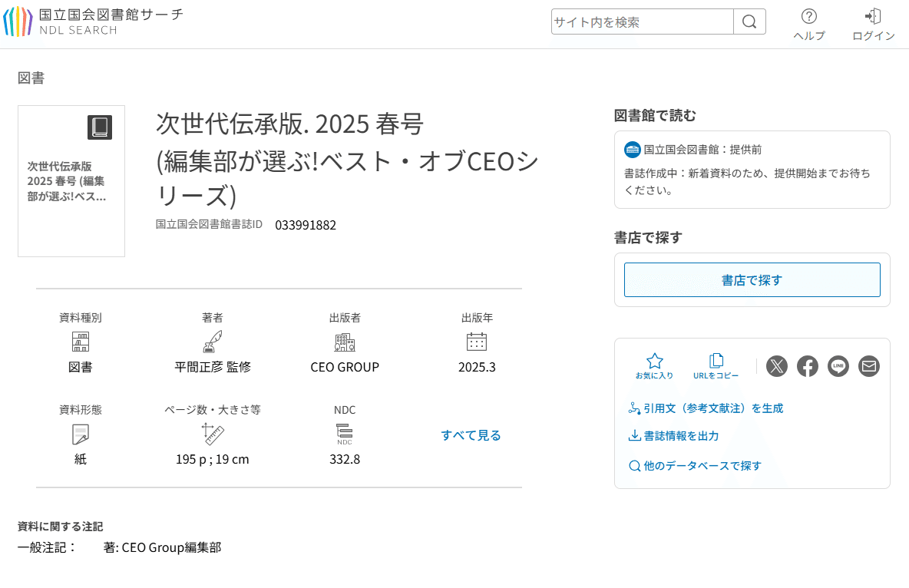Click the 著者 quill pen icon
Image resolution: width=909 pixels, height=588 pixels.
[x=213, y=342]
